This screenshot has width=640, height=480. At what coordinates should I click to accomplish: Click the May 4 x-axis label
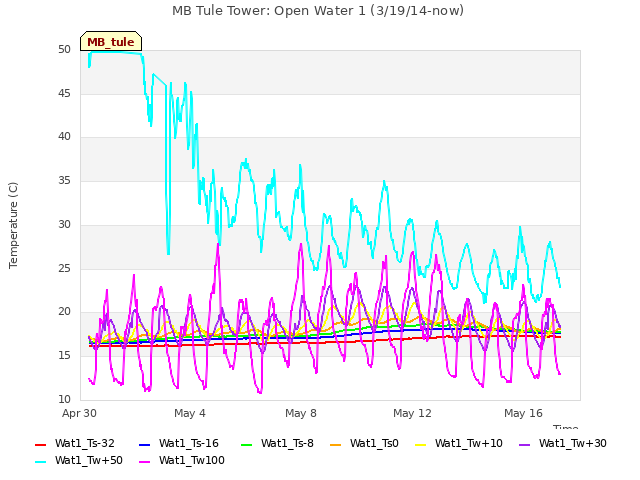[190, 413]
